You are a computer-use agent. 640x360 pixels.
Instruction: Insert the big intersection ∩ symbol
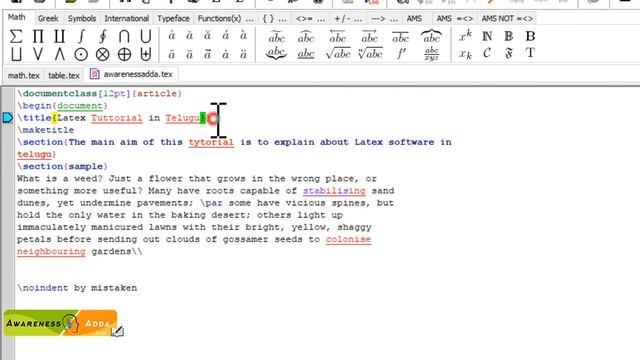(124, 36)
